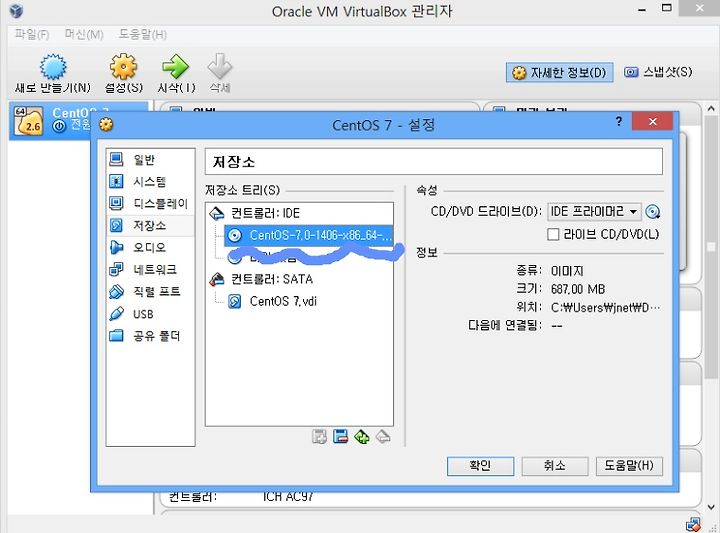The image size is (720, 533).
Task: Maximize the VirtualBox manager window
Action: coord(667,8)
